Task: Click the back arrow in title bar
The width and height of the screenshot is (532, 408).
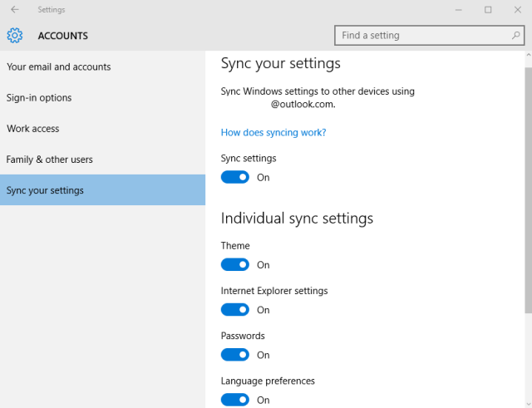Action: pyautogui.click(x=14, y=10)
